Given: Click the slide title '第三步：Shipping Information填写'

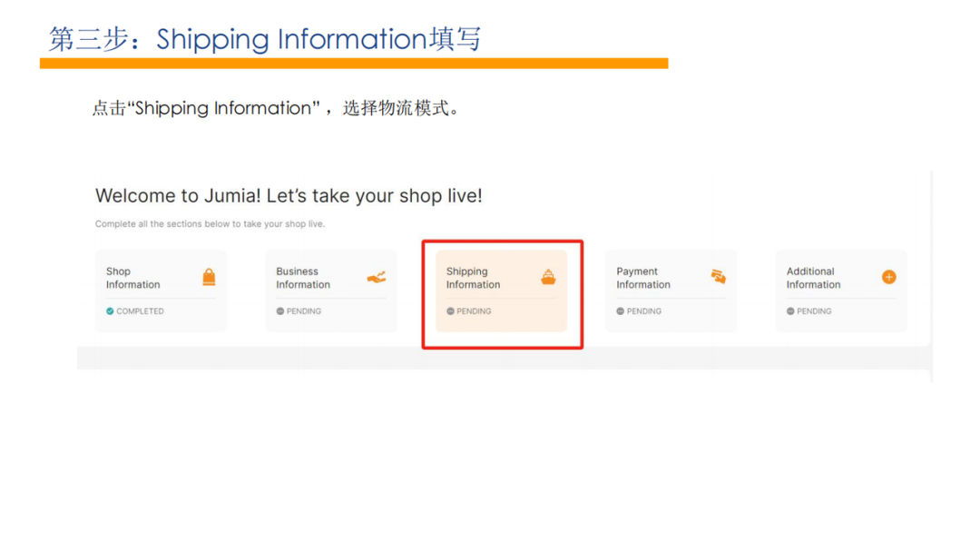Looking at the screenshot, I should click(264, 39).
